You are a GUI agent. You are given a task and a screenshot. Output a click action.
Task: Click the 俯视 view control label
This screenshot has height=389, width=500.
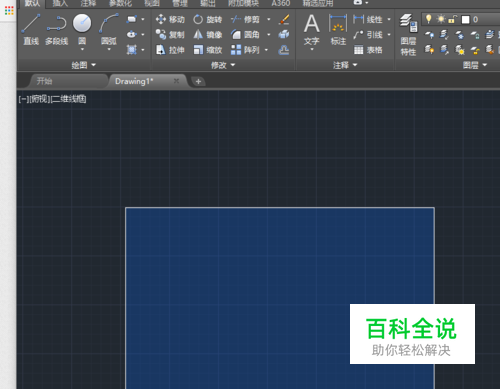point(39,99)
